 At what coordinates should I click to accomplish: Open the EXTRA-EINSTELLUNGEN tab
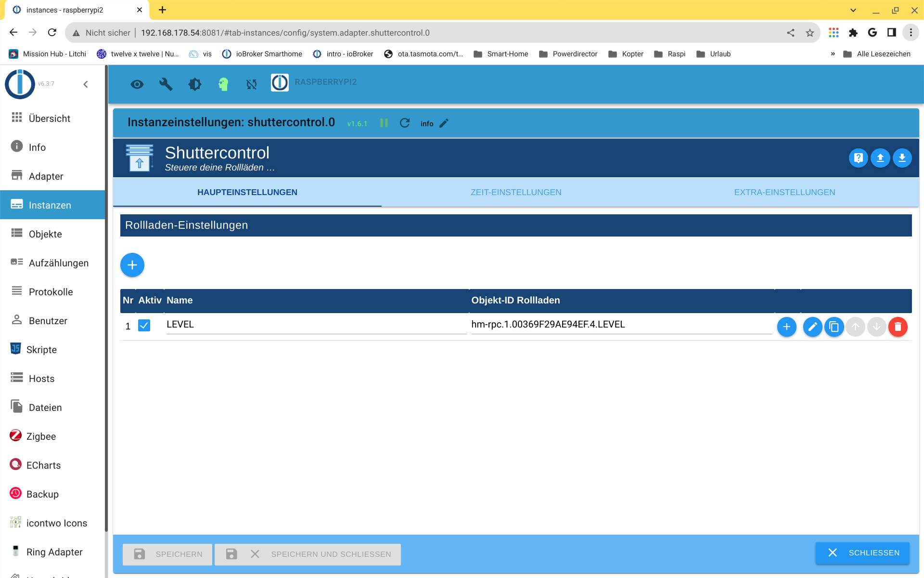(784, 192)
